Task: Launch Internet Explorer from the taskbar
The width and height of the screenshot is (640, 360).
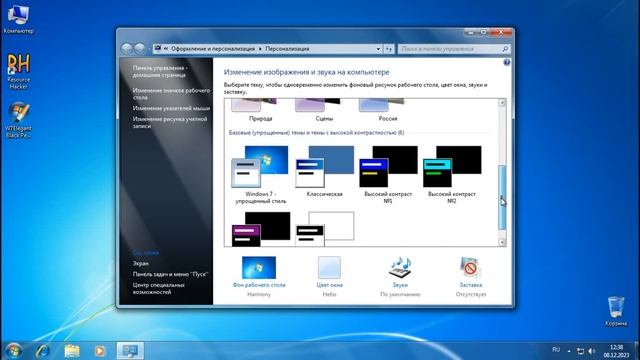Action: [x=43, y=351]
